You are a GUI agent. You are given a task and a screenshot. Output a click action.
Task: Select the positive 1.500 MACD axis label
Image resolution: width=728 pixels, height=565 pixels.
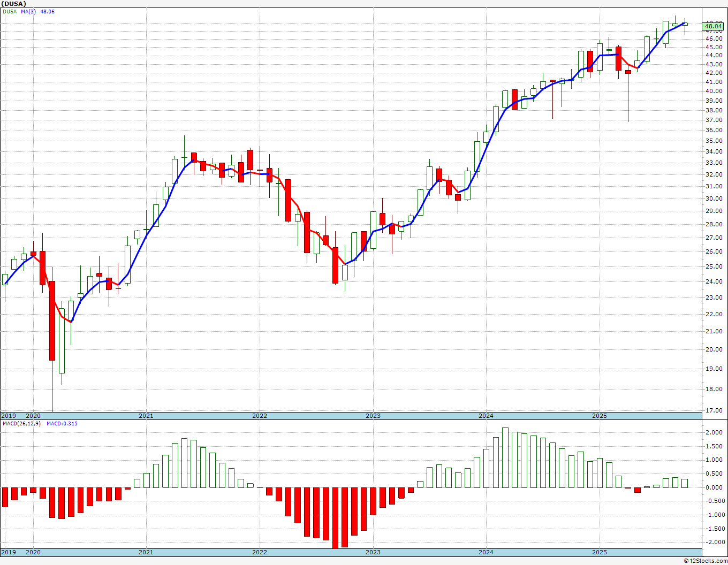714,446
